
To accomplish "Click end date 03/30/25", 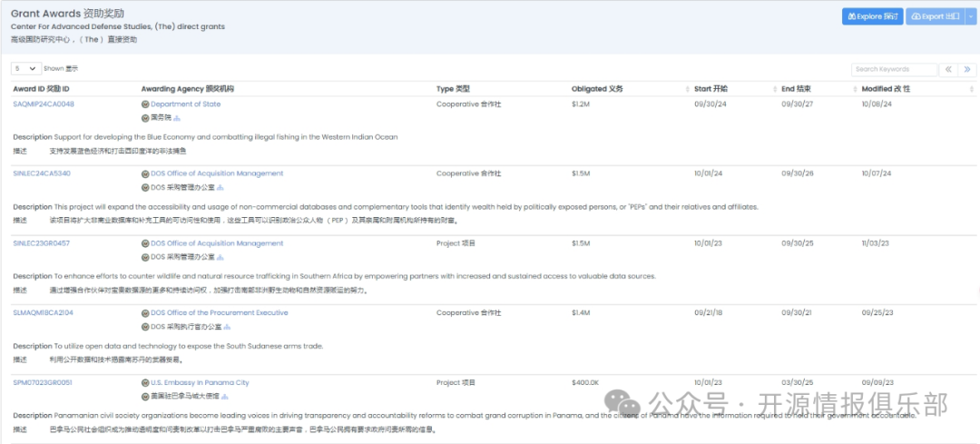I will (797, 383).
